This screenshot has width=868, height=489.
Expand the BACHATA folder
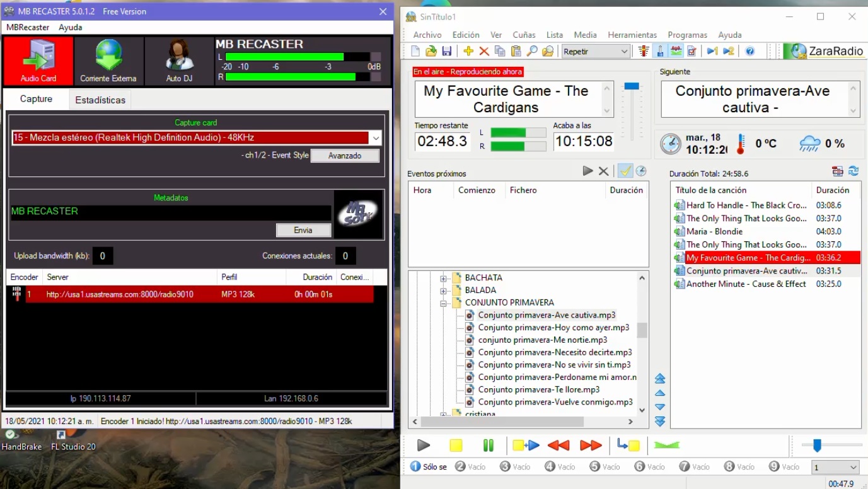pyautogui.click(x=443, y=278)
